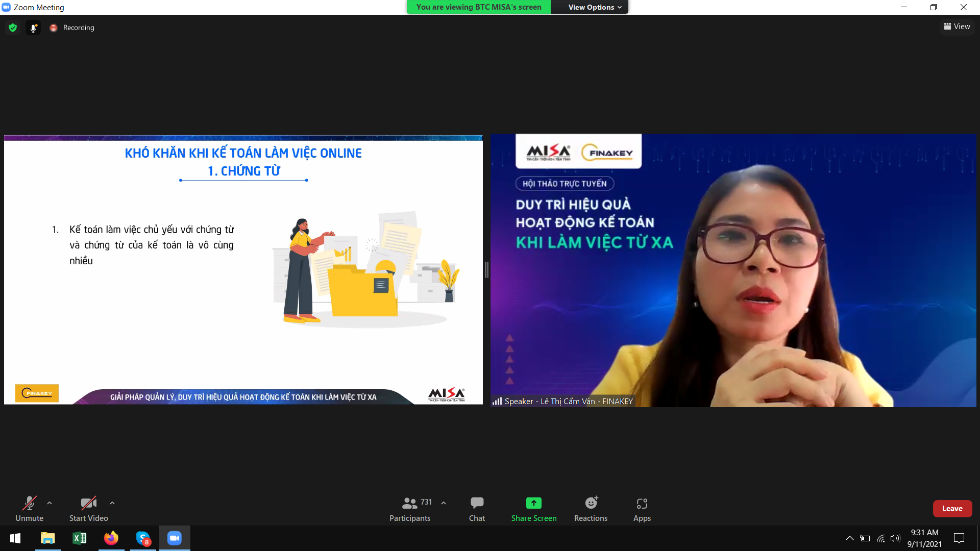Click the shared screen notification banner
Image resolution: width=980 pixels, height=551 pixels.
pos(478,7)
